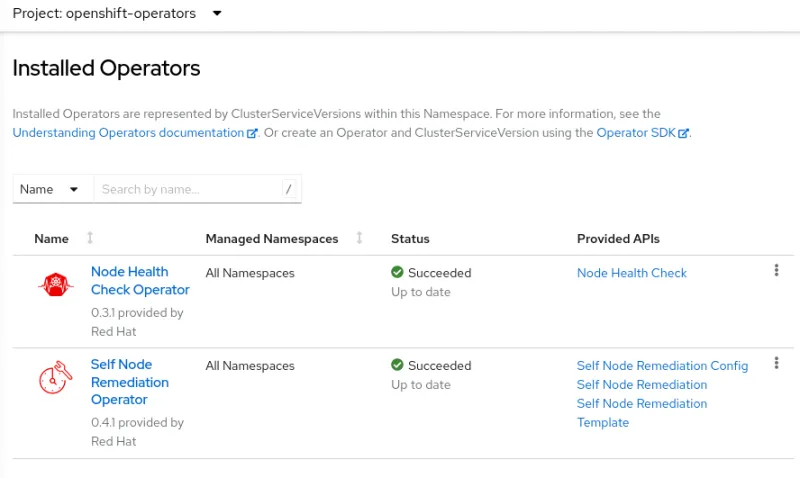Image resolution: width=800 pixels, height=478 pixels.
Task: Open the Node Health Check API link
Action: tap(632, 273)
